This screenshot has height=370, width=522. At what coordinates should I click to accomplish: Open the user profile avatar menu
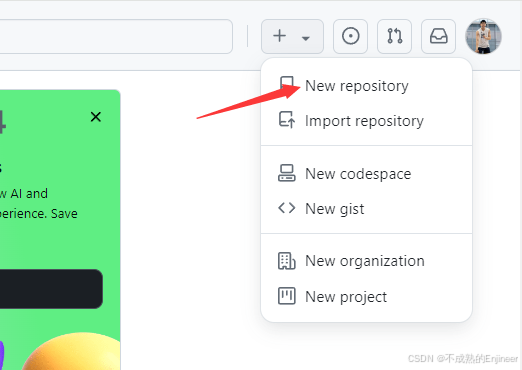[483, 36]
